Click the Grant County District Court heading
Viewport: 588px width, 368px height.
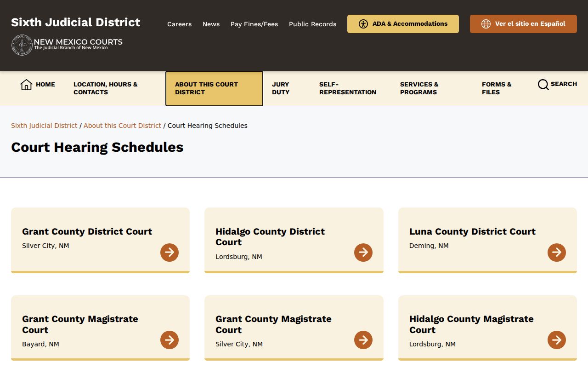click(87, 231)
